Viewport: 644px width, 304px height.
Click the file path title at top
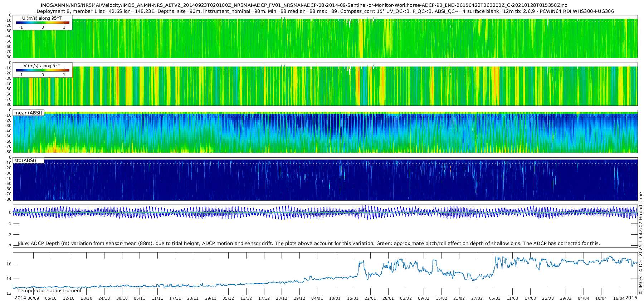[x=303, y=5]
